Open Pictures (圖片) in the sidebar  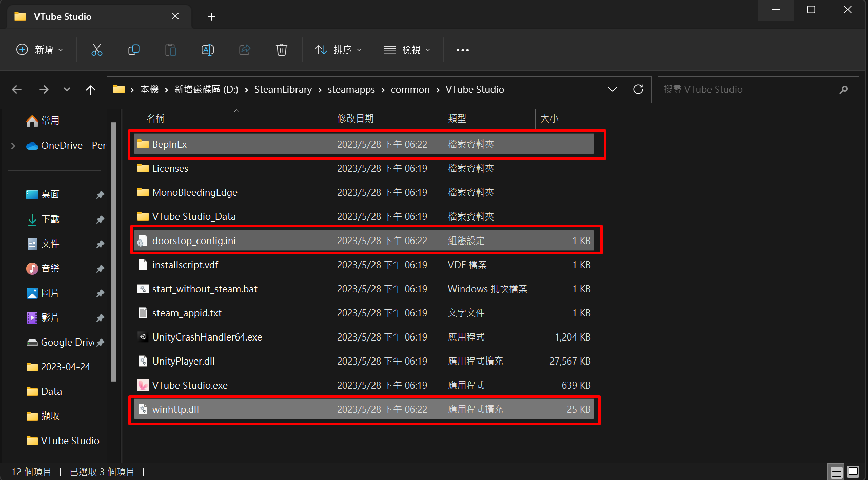(44, 293)
